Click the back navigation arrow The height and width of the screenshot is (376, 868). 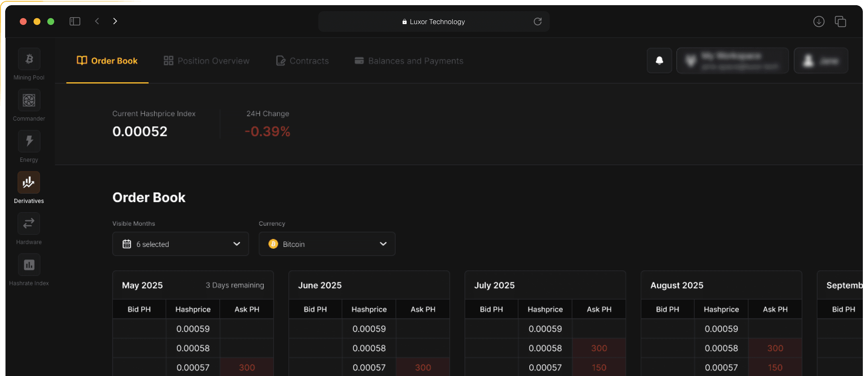(x=97, y=21)
